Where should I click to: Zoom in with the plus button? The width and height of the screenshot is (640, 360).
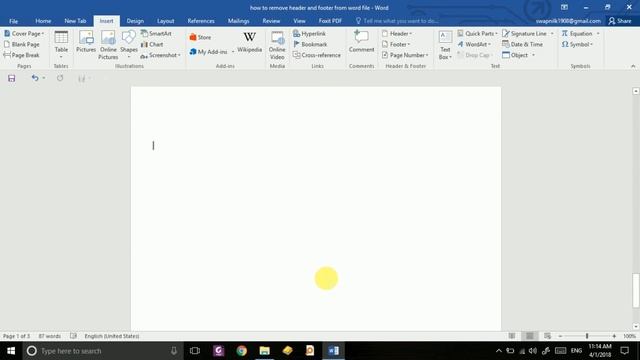point(614,336)
